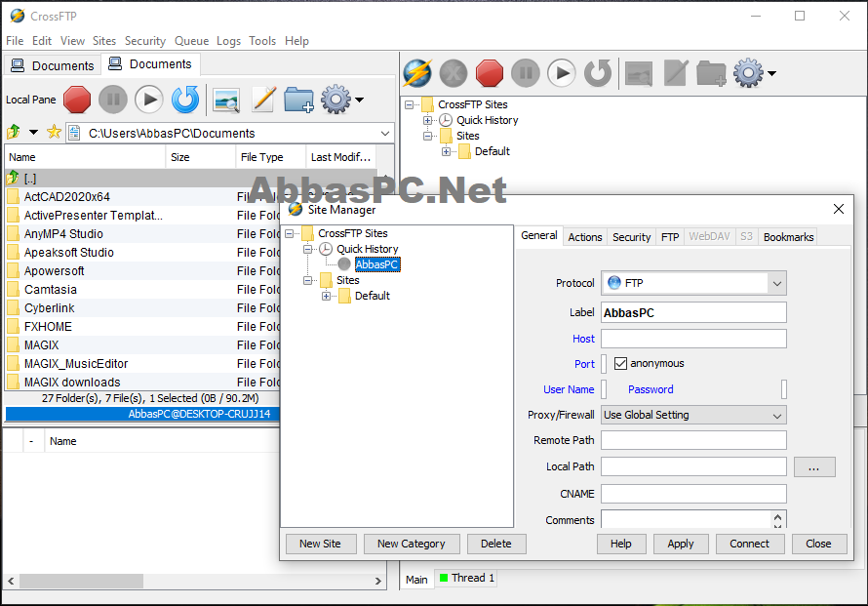The height and width of the screenshot is (606, 868).
Task: Click the grey Refresh icon in remote toolbar
Action: pyautogui.click(x=598, y=73)
